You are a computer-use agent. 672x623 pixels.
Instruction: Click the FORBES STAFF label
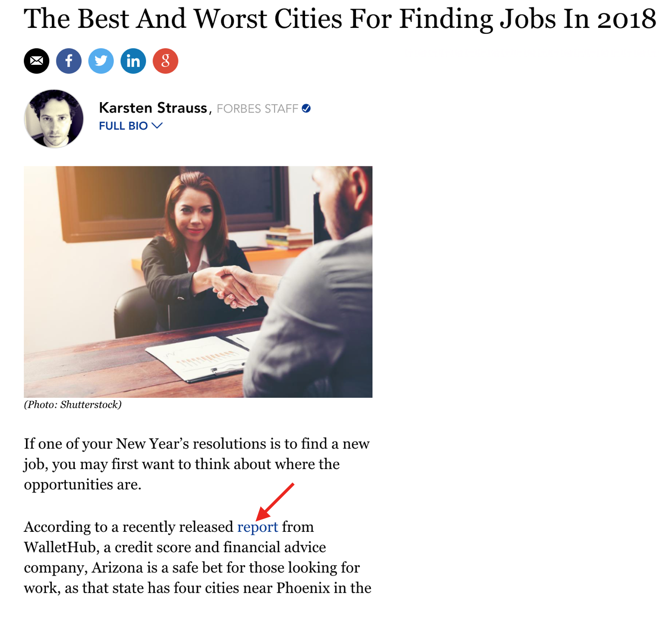(257, 109)
